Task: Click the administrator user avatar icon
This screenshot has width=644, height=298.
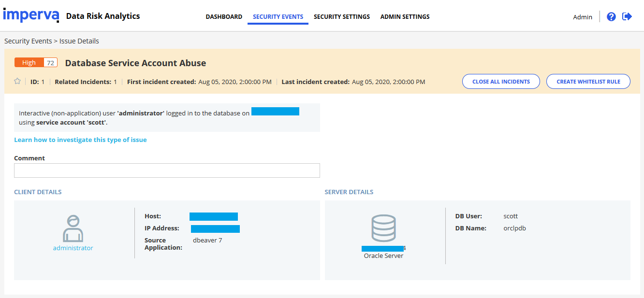Action: (x=73, y=228)
